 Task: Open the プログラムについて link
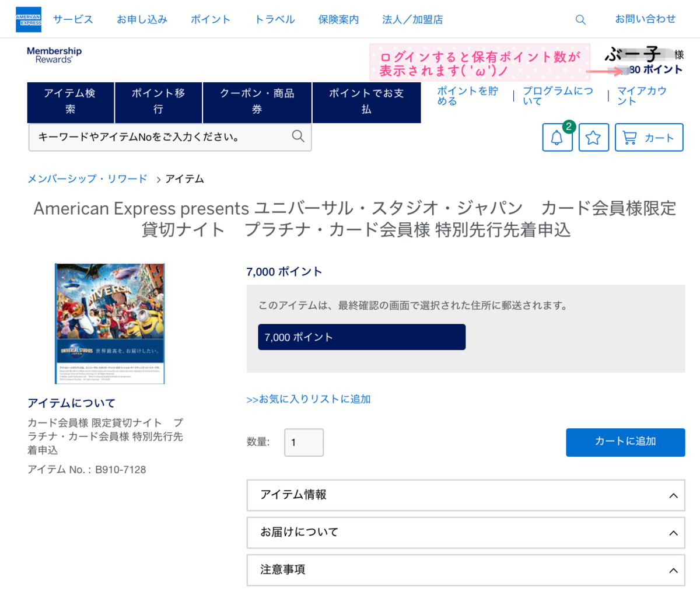pos(558,96)
